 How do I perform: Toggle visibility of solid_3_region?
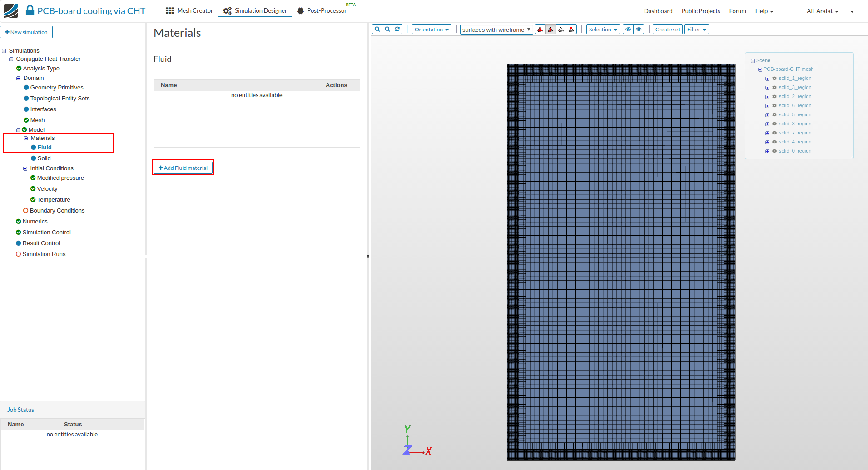(x=774, y=88)
